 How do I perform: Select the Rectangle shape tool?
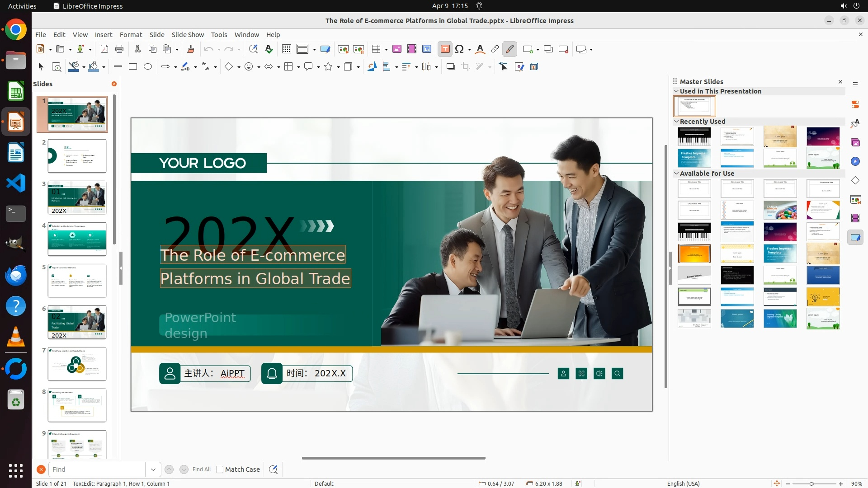coord(133,67)
